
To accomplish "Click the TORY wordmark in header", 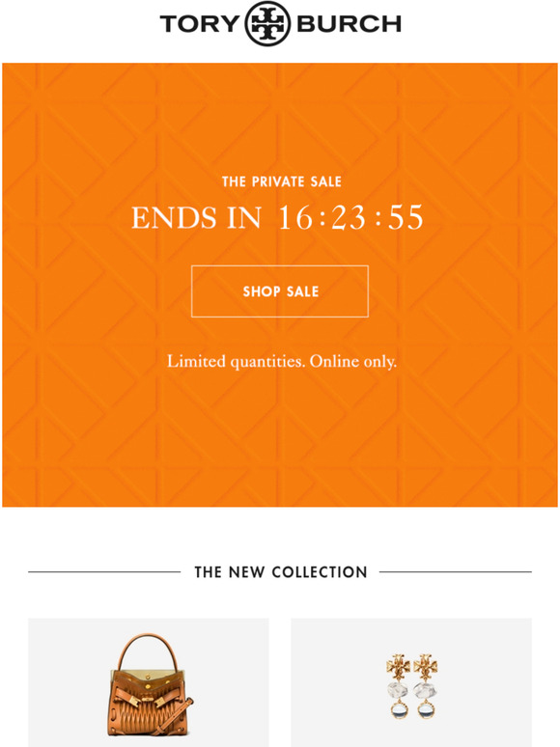I will (x=200, y=24).
